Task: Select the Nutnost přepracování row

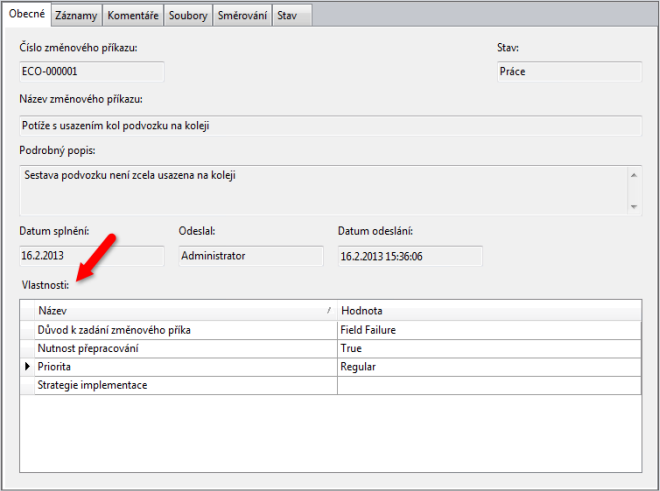Action: tap(330, 349)
